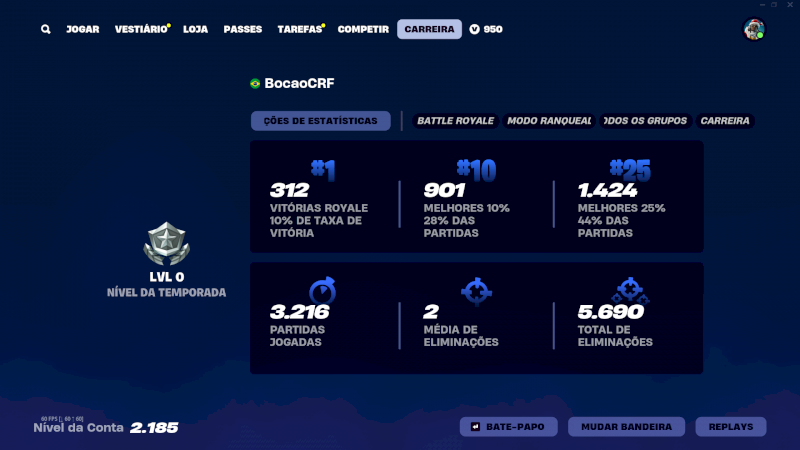The image size is (800, 450).
Task: Open the Vestiário tab
Action: [x=141, y=29]
